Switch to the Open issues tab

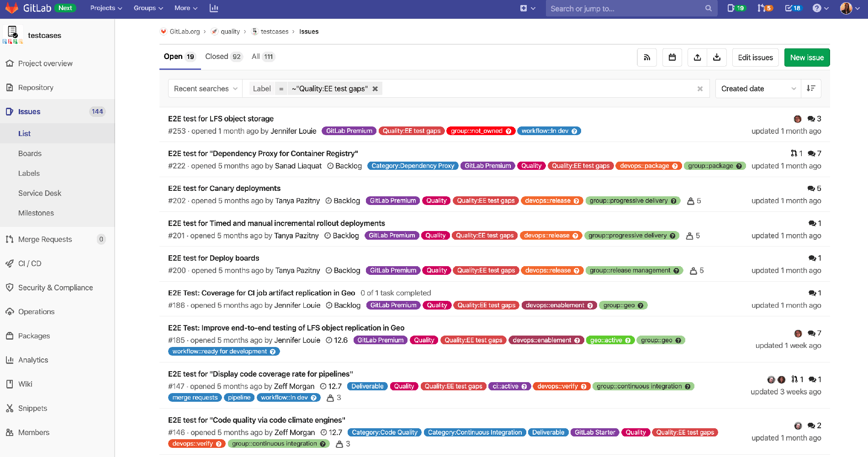click(180, 57)
